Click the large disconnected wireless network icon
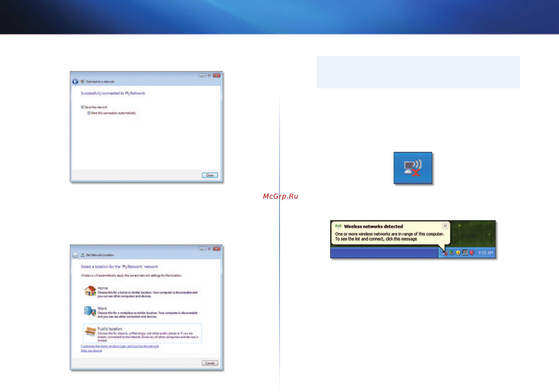The width and height of the screenshot is (559, 392). point(413,168)
